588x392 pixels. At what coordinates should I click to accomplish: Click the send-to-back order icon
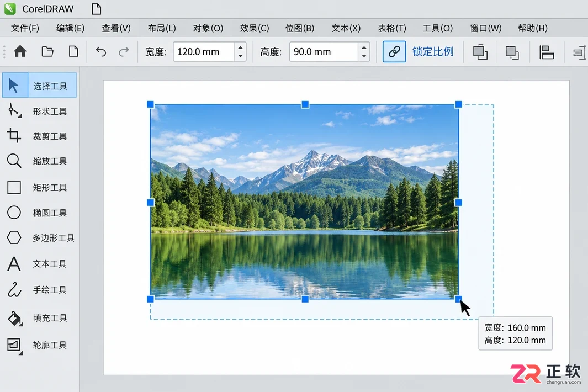tap(512, 52)
